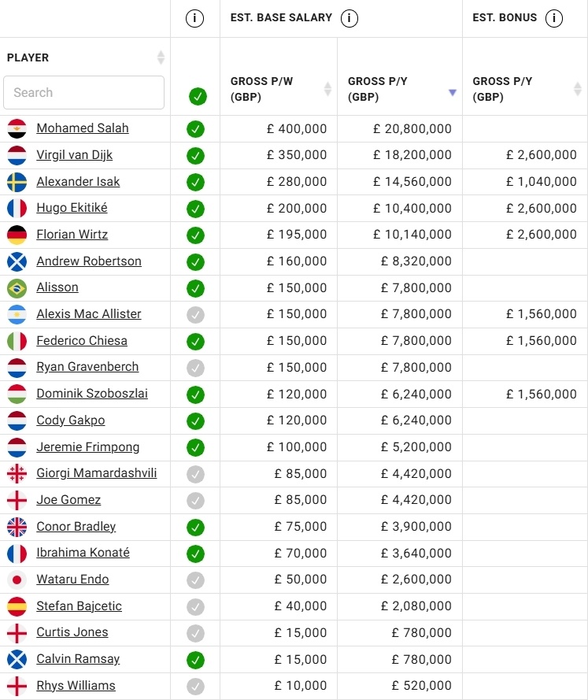Open Florian Wirtz player link

click(72, 235)
